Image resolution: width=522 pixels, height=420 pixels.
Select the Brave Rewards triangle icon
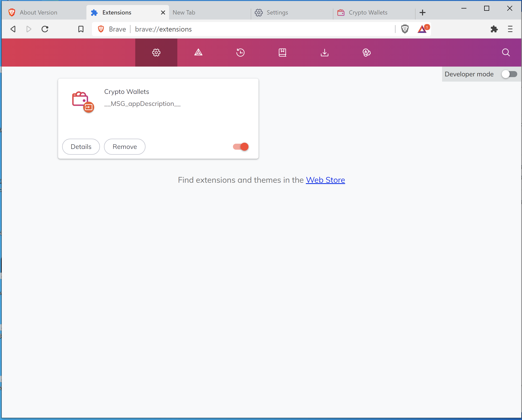tap(198, 53)
